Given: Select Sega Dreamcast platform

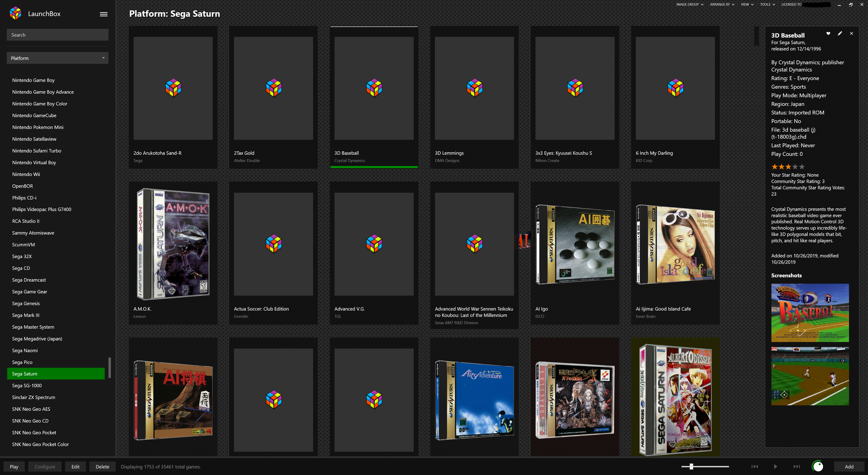Looking at the screenshot, I should tap(29, 280).
